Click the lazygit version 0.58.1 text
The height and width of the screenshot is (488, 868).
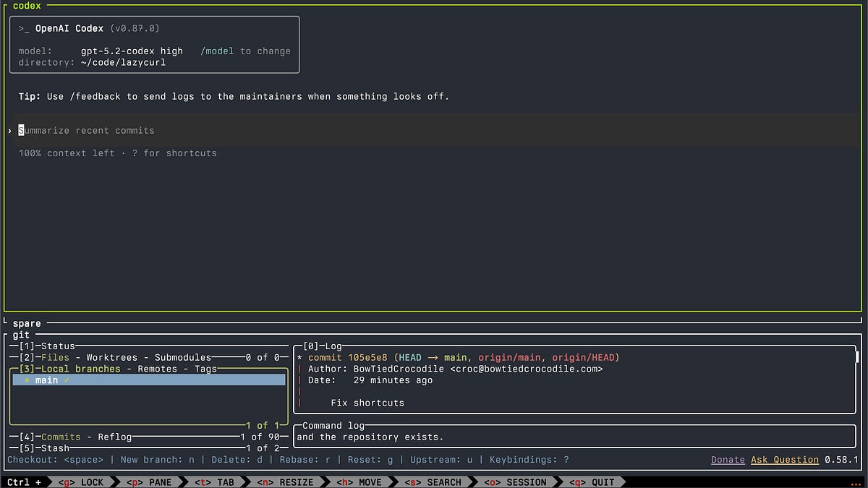(x=841, y=459)
